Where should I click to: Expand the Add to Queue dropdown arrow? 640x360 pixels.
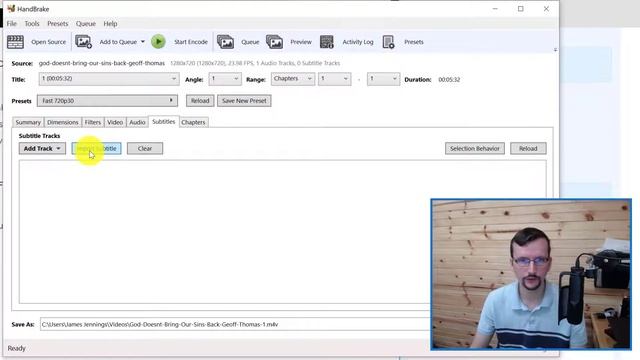pos(142,42)
